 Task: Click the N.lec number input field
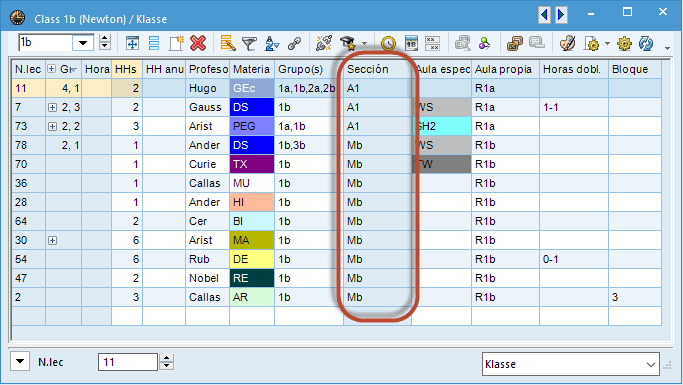coord(128,362)
